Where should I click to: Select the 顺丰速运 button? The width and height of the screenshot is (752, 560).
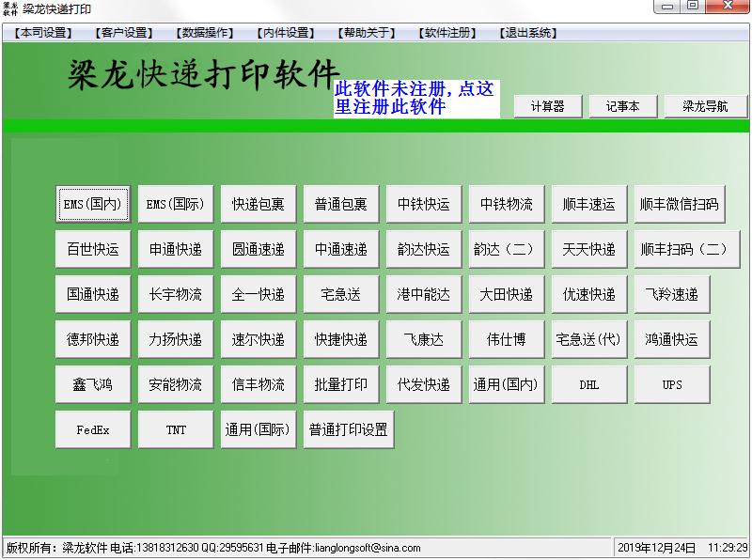click(589, 204)
